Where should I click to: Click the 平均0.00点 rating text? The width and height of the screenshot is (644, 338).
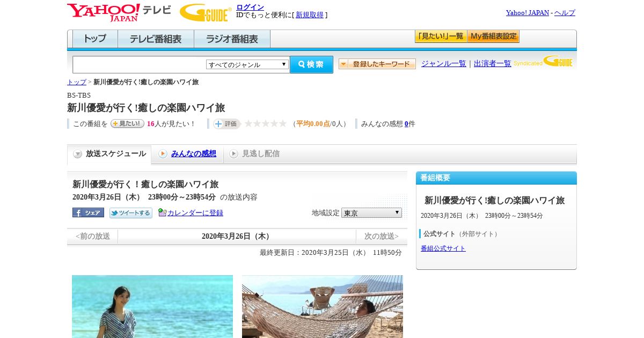pos(313,124)
